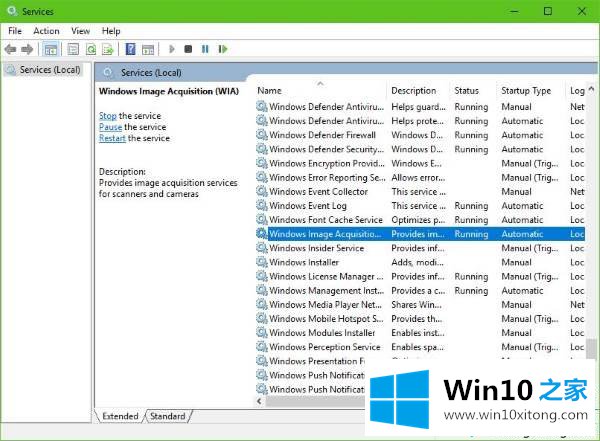Click the blue Help toolbar icon
The width and height of the screenshot is (600, 441).
(x=130, y=49)
